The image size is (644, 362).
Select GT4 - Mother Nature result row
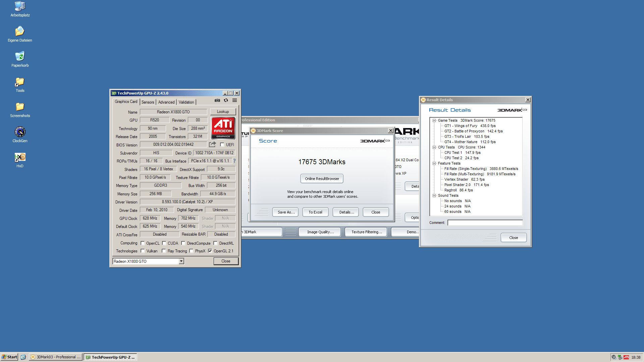(x=470, y=142)
